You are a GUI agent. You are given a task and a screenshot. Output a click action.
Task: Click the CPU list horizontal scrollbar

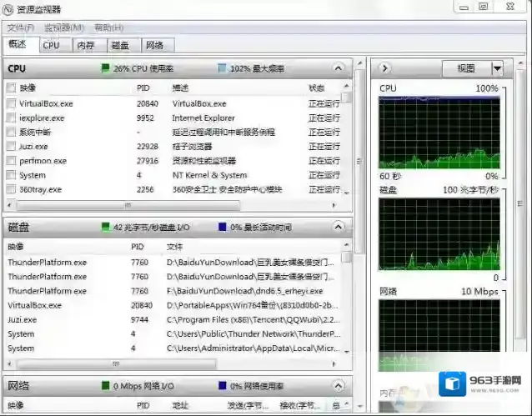(167, 204)
